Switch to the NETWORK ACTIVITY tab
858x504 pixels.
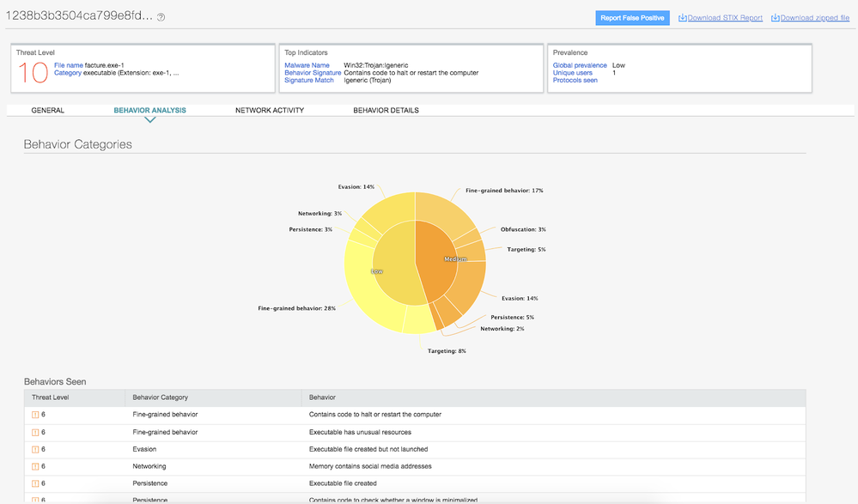(270, 111)
